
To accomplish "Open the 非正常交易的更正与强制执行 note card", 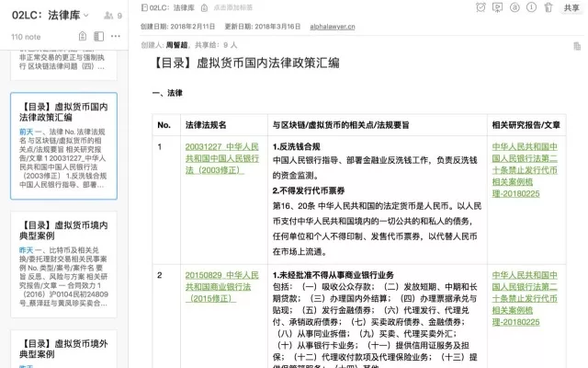I will (63, 64).
